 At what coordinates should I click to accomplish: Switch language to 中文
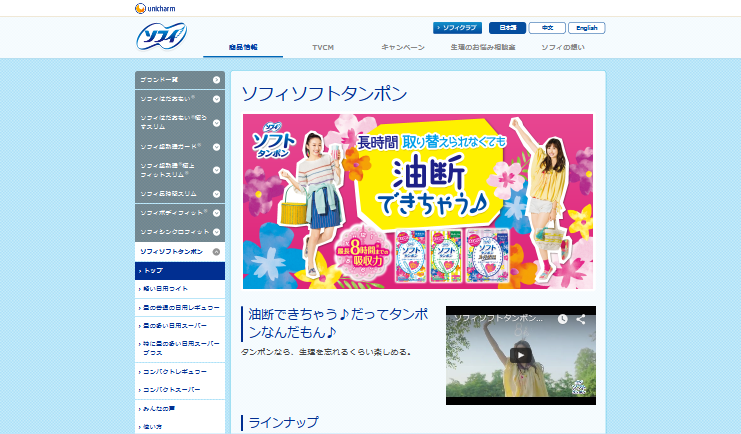click(547, 28)
